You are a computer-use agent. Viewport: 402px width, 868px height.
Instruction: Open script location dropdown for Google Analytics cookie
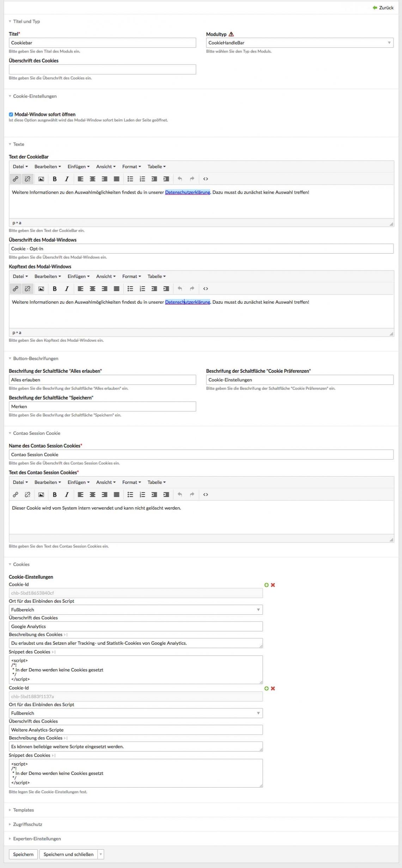(x=135, y=609)
